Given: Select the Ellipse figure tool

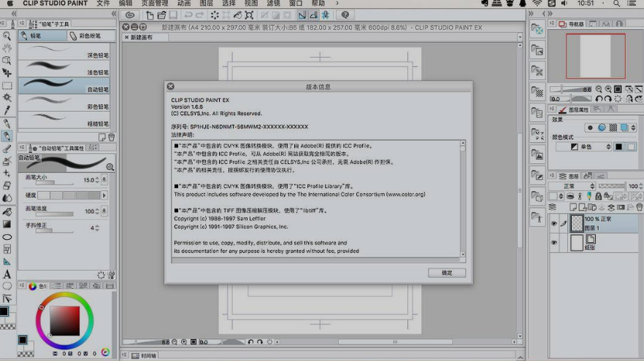Looking at the screenshot, I should pos(7,237).
